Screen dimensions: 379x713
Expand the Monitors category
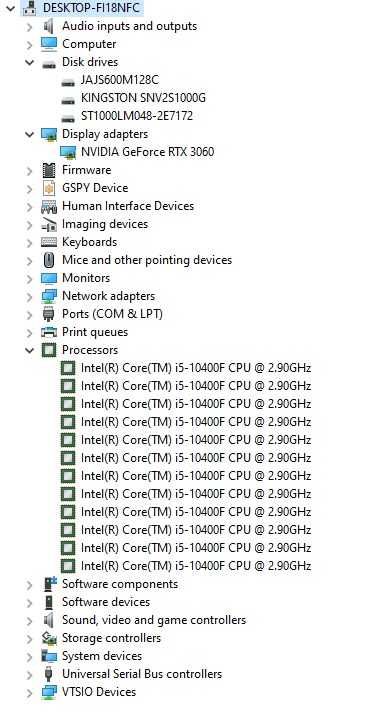(x=30, y=278)
